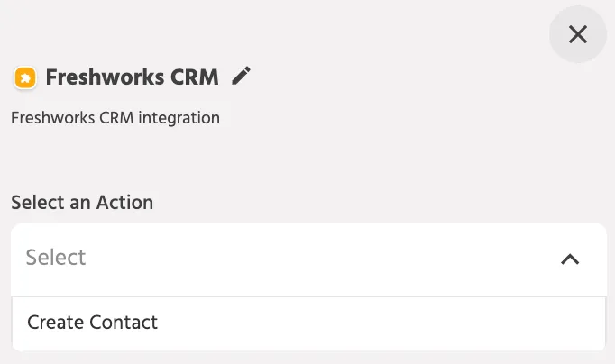The width and height of the screenshot is (615, 364).
Task: Click the pencil edit icon beside Freshworks CRM
Action: pyautogui.click(x=241, y=76)
